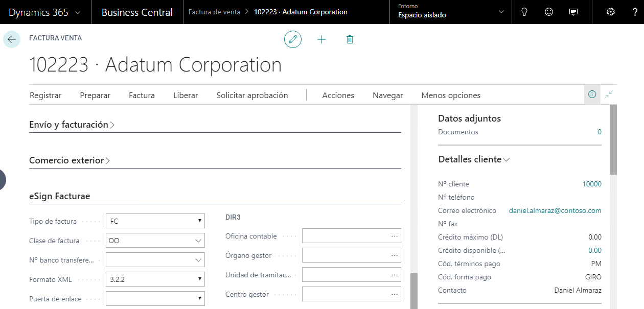Click the Crédito disponible 0,00 value link
The width and height of the screenshot is (644, 309).
595,250
